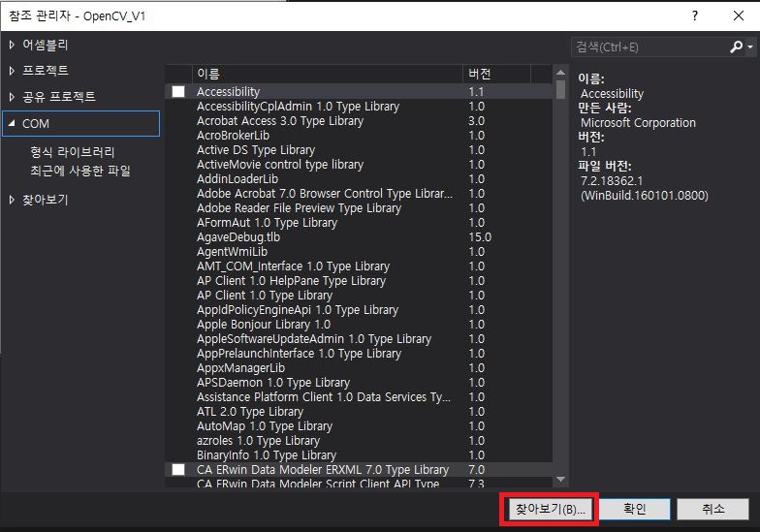
Task: Select Active DS Type Library
Action: 359,149
